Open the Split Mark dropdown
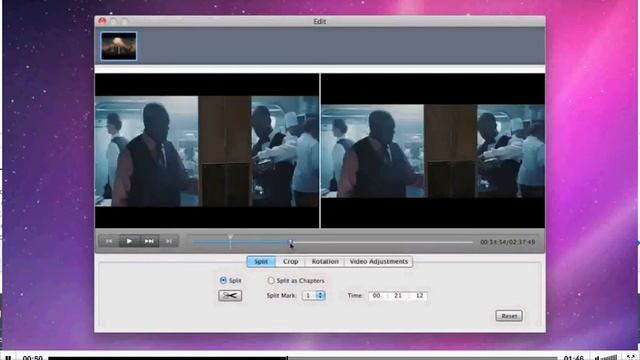This screenshot has width=640, height=360. click(313, 295)
